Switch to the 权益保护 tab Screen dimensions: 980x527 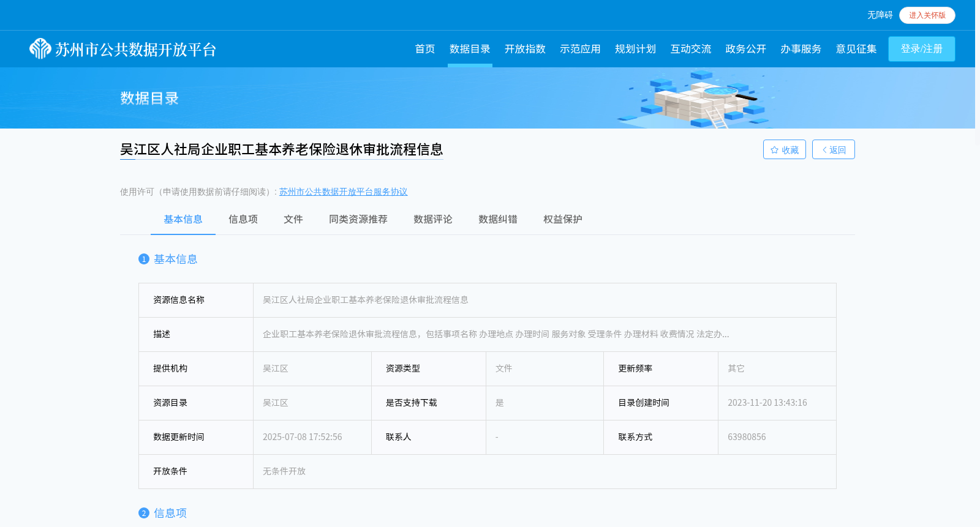pyautogui.click(x=563, y=219)
